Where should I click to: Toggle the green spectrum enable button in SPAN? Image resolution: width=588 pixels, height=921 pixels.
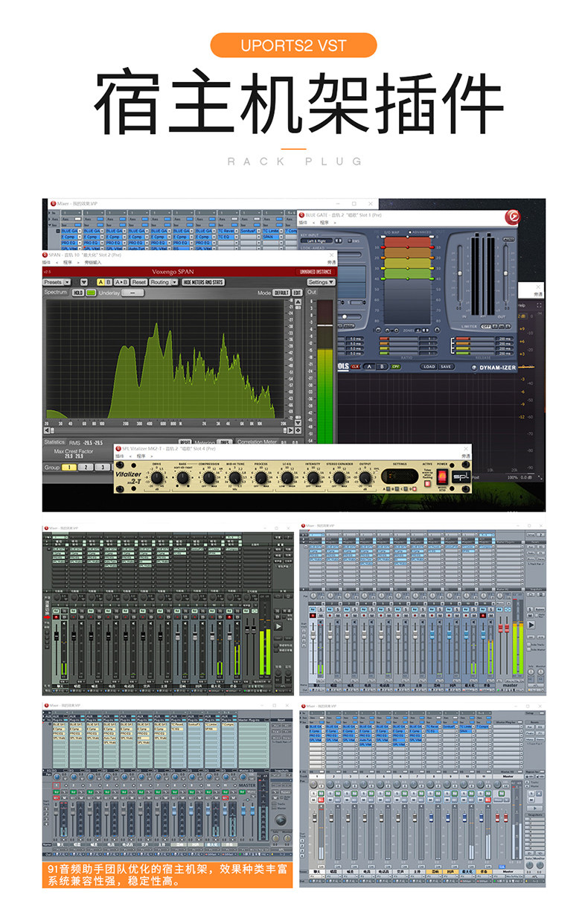(x=90, y=293)
